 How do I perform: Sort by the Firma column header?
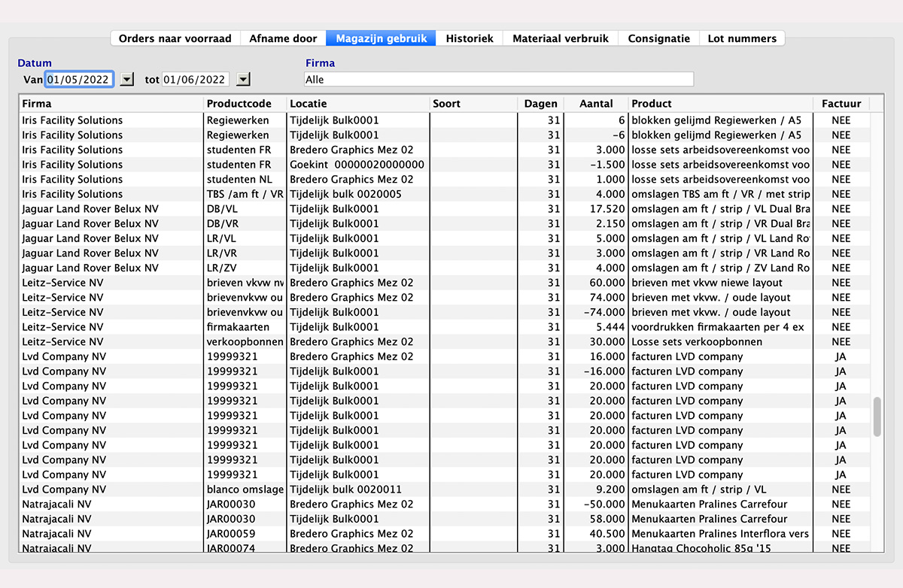point(111,104)
